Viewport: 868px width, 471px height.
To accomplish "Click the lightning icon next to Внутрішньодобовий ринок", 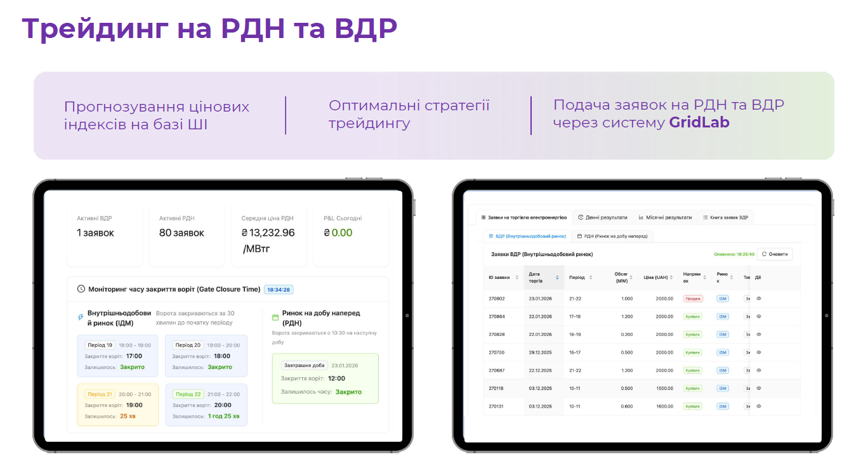I will click(x=81, y=318).
